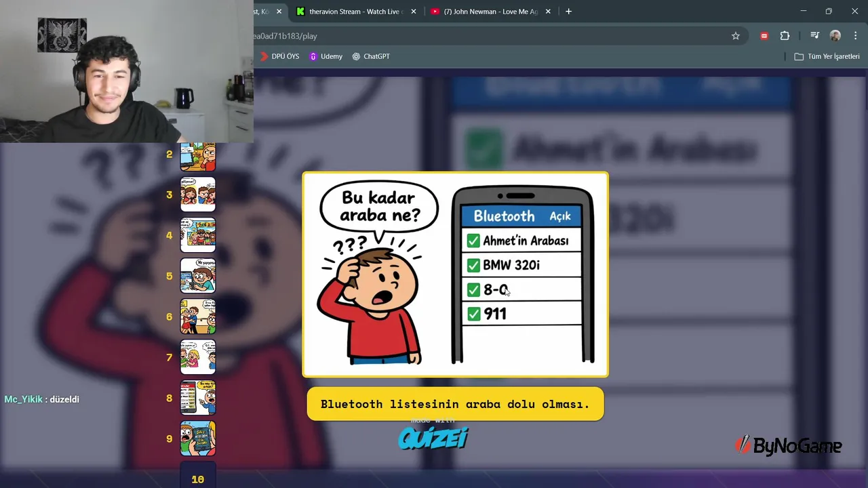
Task: Click the Quizei logo
Action: coord(433,439)
